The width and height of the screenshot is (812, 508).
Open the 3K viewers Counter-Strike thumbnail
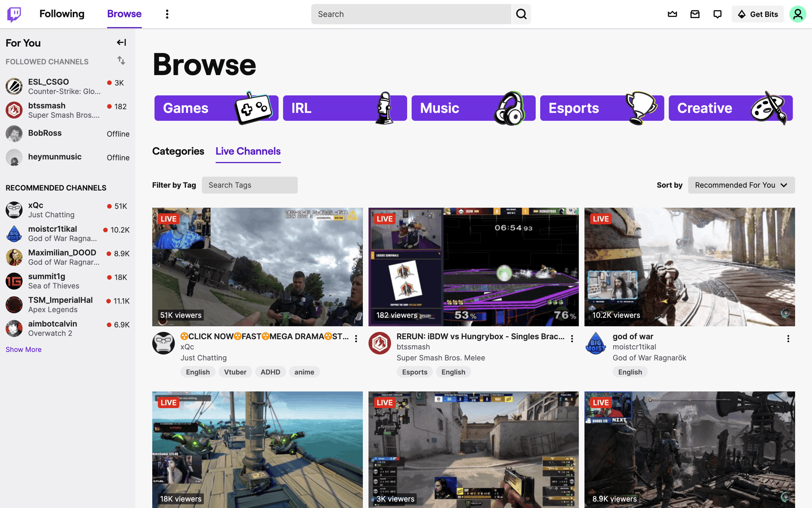coord(474,450)
